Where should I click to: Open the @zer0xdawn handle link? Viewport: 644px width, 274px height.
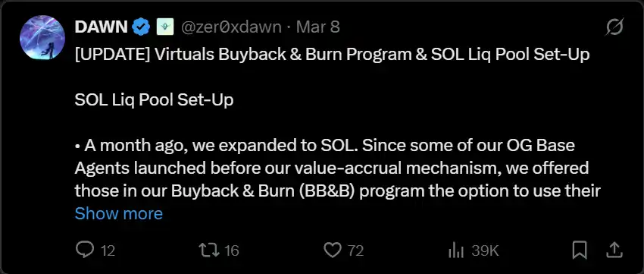coord(231,27)
